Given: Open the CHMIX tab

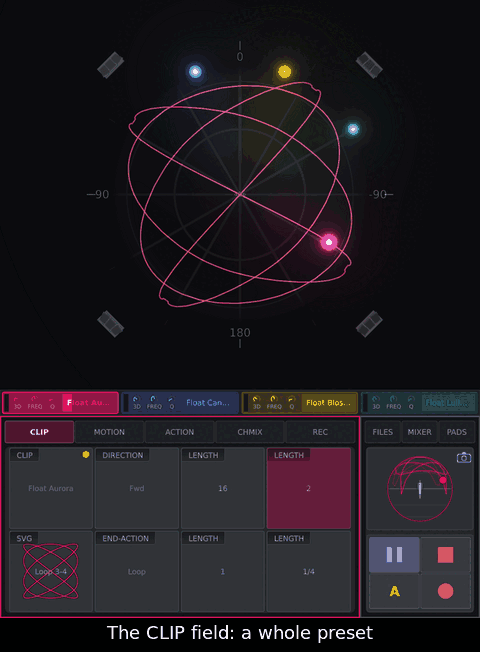Looking at the screenshot, I should pyautogui.click(x=250, y=432).
